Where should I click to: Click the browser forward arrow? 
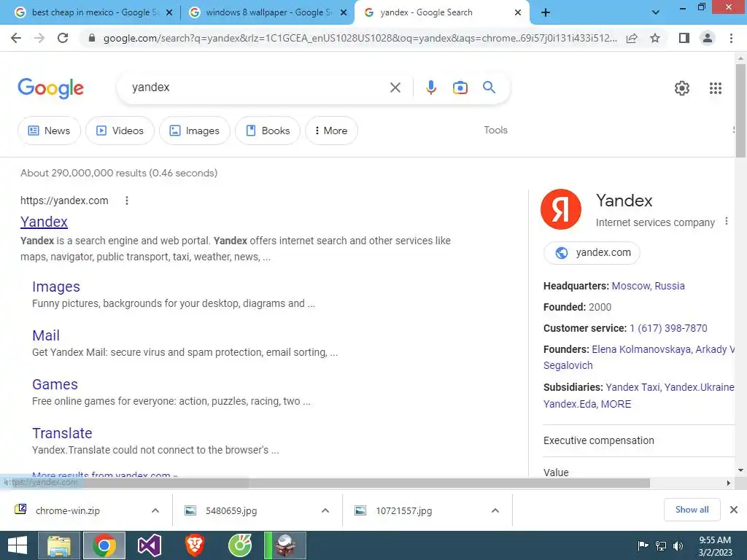coord(39,38)
